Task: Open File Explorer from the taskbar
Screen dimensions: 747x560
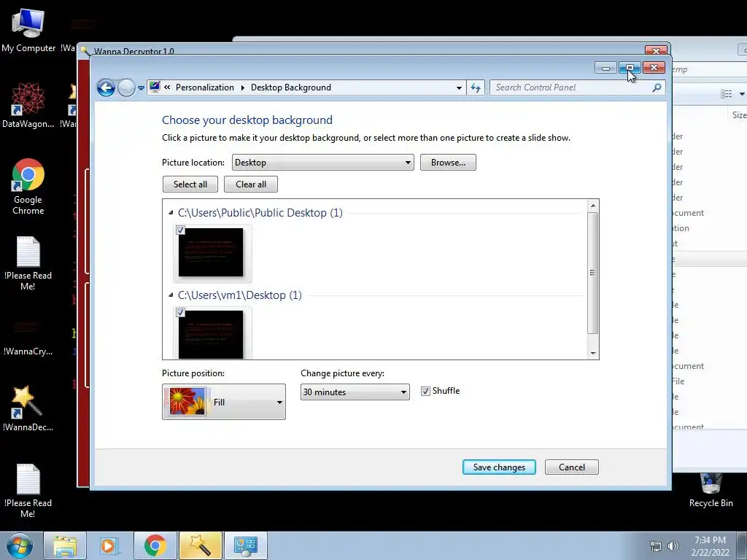Action: point(65,545)
